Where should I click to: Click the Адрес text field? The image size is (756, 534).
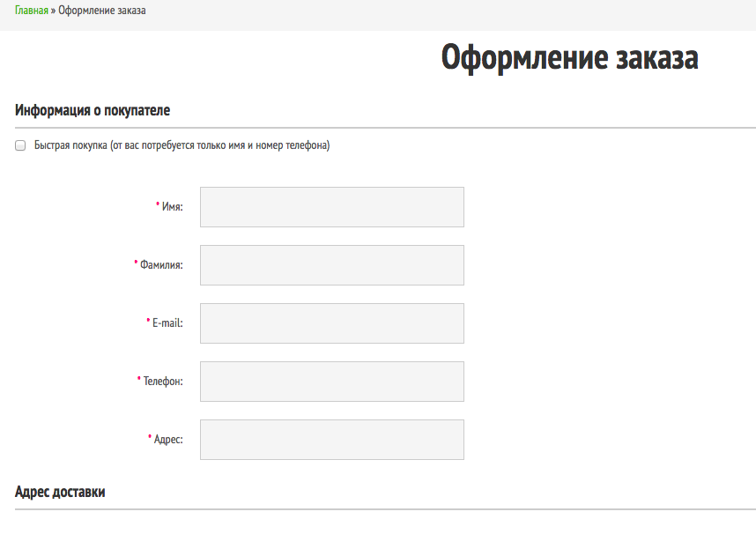331,440
